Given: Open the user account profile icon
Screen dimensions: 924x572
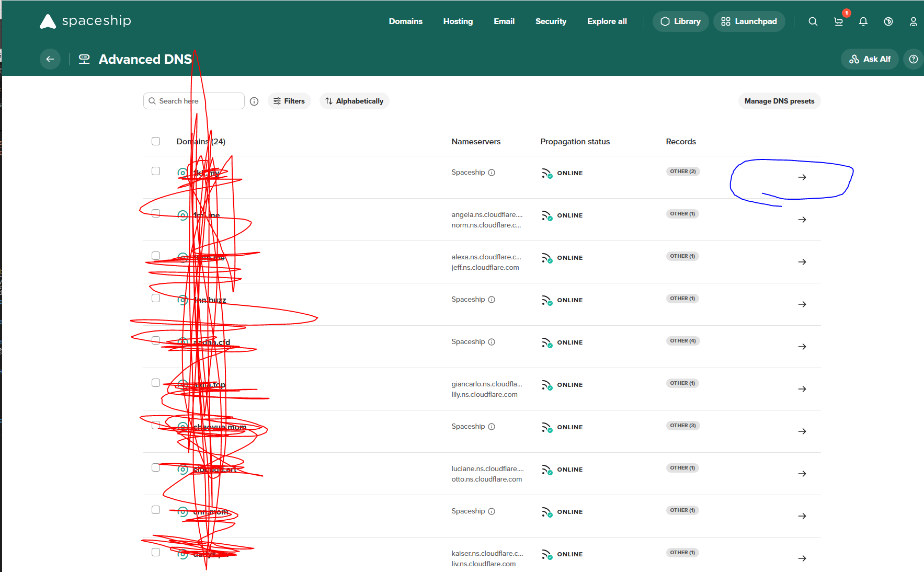Looking at the screenshot, I should point(913,21).
